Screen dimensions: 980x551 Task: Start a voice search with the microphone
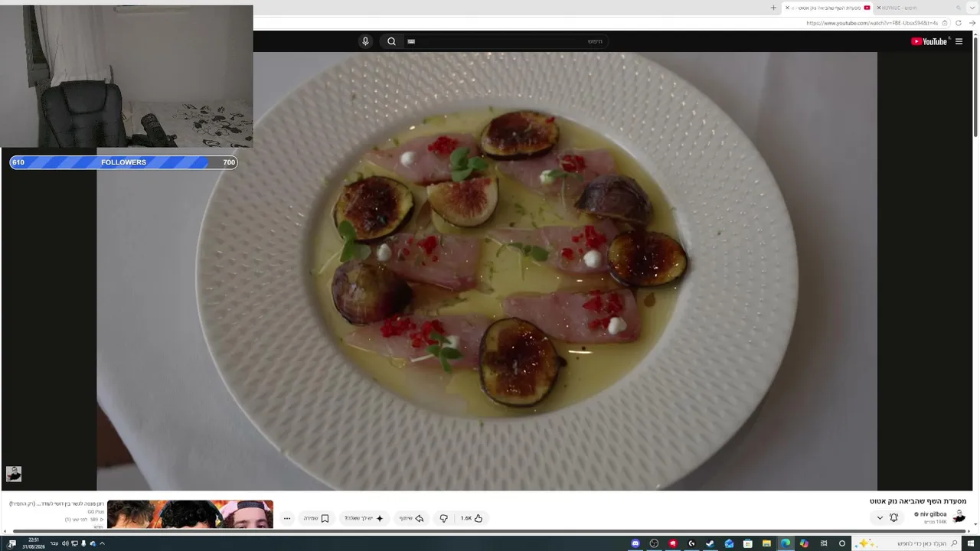point(365,41)
